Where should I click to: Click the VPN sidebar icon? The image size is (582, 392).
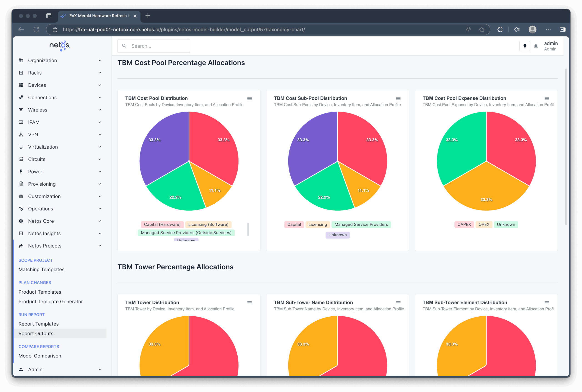pyautogui.click(x=21, y=135)
